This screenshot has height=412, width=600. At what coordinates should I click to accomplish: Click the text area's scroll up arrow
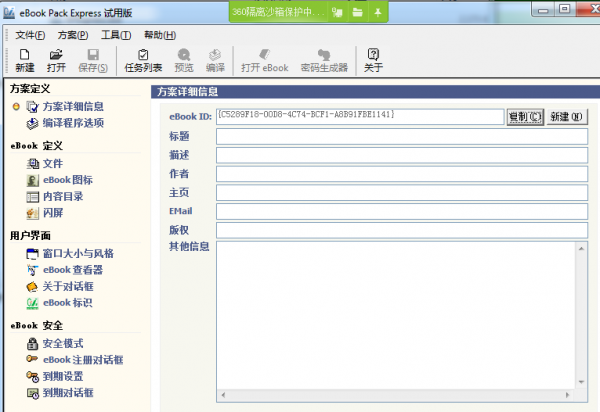coord(581,249)
